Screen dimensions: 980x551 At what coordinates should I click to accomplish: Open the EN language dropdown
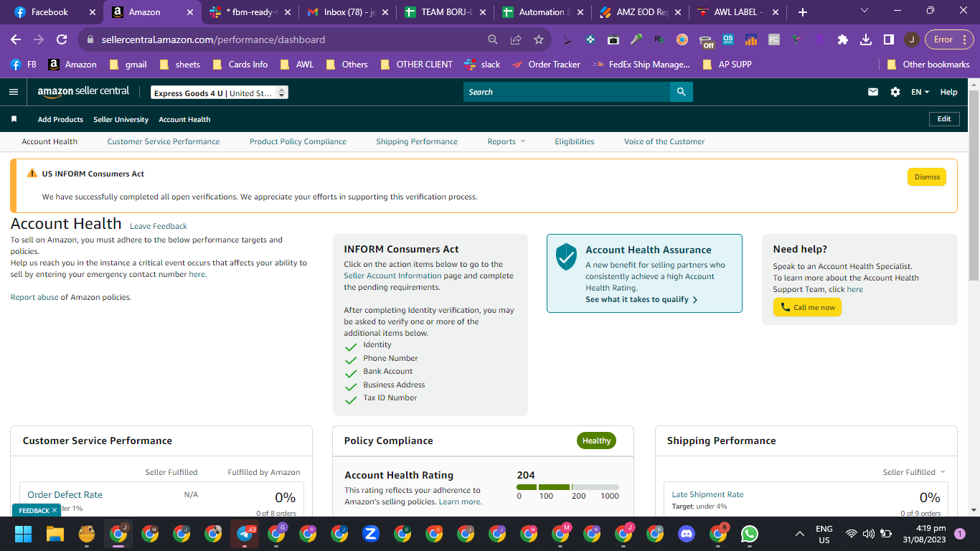pos(920,92)
